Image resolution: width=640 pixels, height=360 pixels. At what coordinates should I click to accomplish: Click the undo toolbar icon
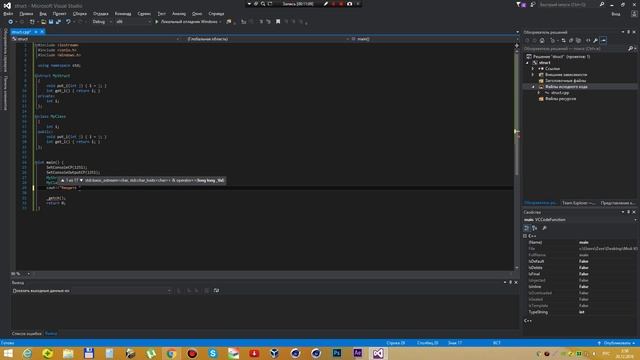pyautogui.click(x=68, y=22)
